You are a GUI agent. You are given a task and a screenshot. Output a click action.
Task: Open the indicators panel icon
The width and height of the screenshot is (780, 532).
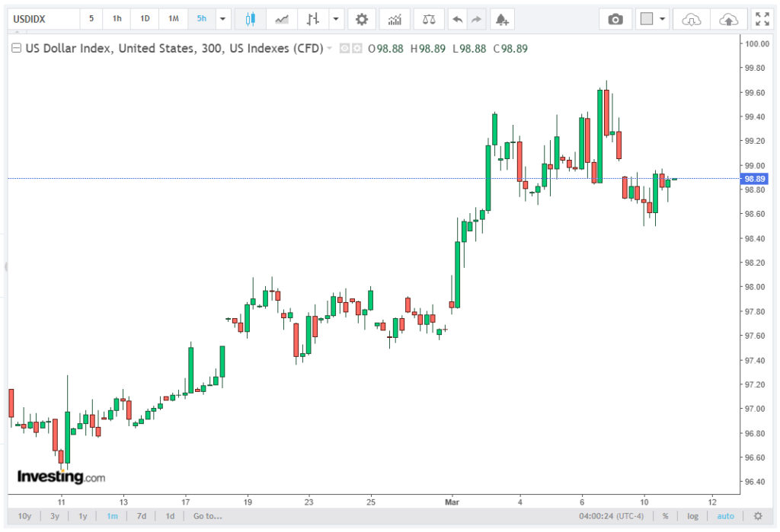pyautogui.click(x=395, y=19)
